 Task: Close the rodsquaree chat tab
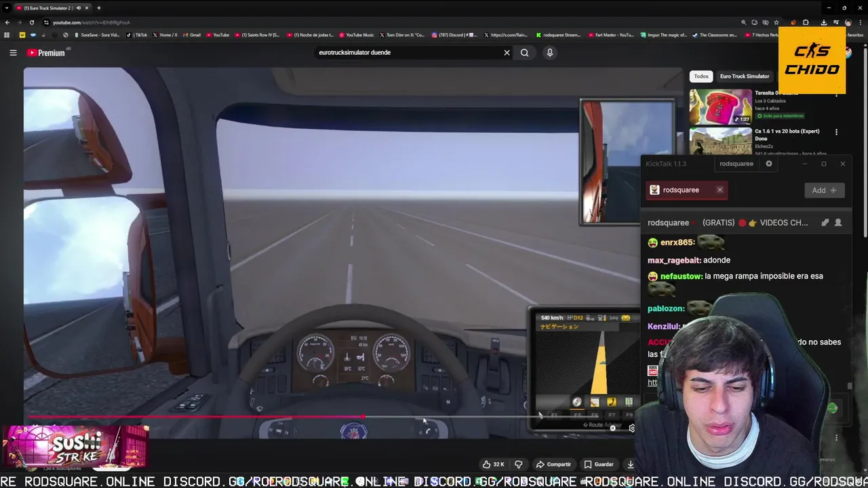720,190
